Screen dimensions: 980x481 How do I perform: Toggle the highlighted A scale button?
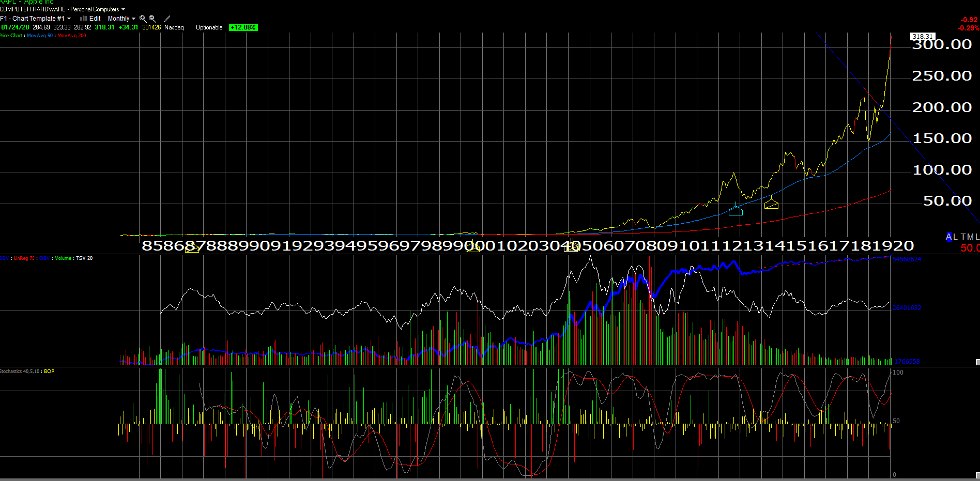(949, 237)
